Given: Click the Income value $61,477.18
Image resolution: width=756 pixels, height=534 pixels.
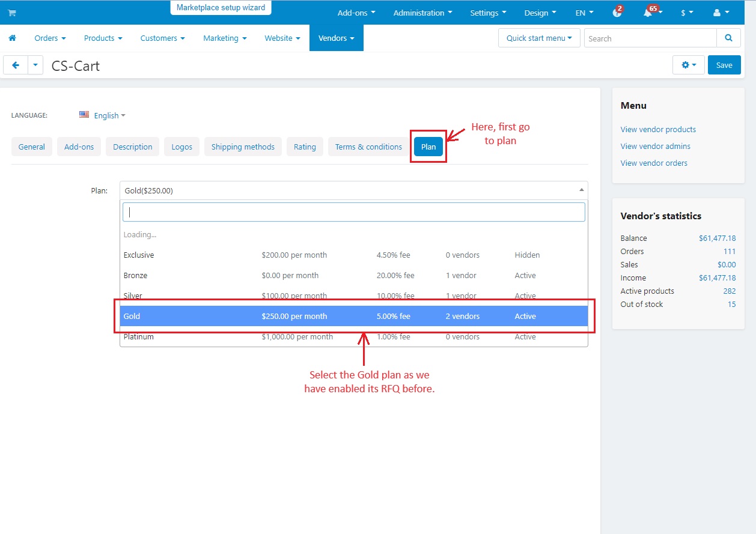Looking at the screenshot, I should [x=717, y=278].
